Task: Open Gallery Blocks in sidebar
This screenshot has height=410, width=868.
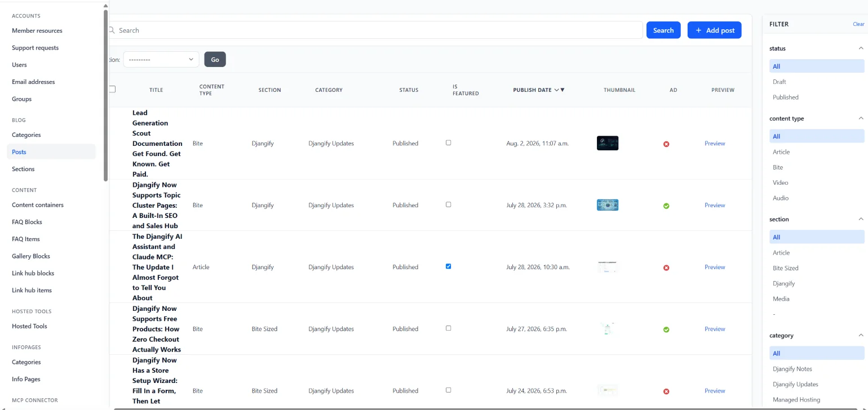Action: (x=31, y=256)
